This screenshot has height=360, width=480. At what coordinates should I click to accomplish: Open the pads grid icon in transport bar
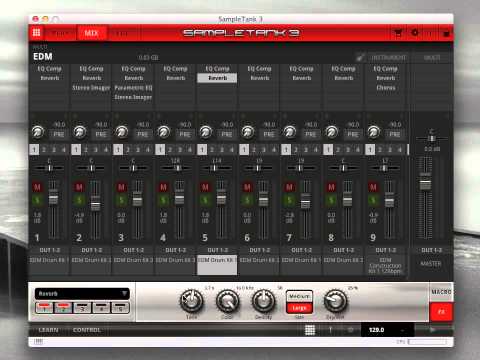(310, 330)
